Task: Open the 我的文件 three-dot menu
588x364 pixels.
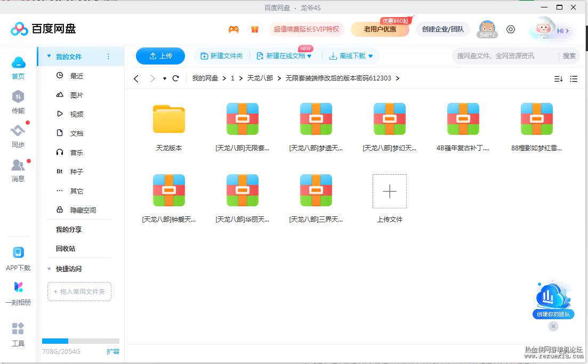Action: click(x=108, y=56)
